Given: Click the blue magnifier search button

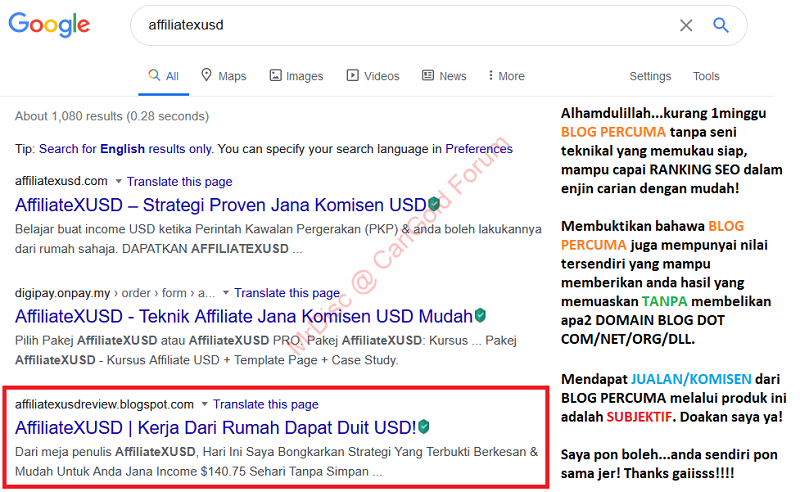Looking at the screenshot, I should (720, 24).
